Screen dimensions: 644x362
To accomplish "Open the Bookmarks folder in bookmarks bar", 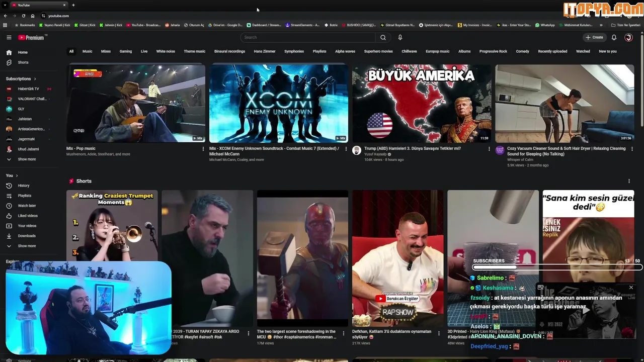I will pos(25,25).
